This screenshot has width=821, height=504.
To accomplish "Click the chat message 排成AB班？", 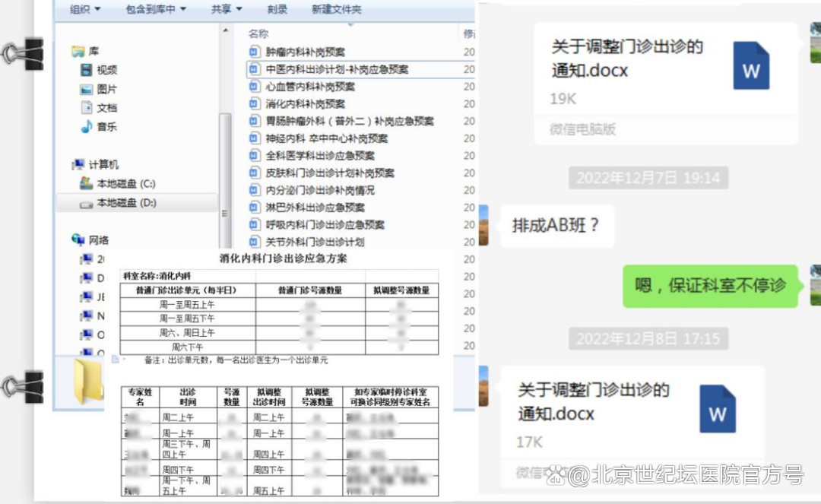I will [556, 226].
